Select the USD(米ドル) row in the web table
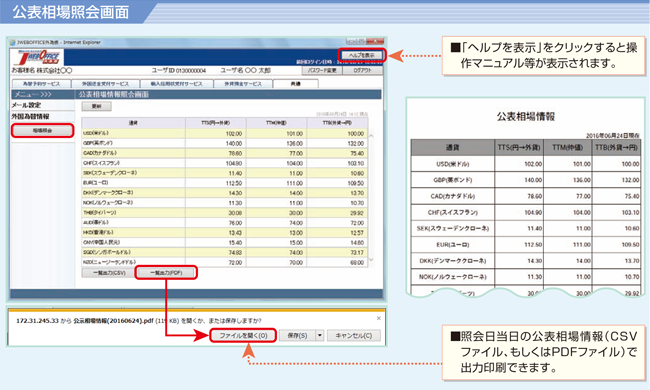Viewport: 650px width, 390px height. 224,133
